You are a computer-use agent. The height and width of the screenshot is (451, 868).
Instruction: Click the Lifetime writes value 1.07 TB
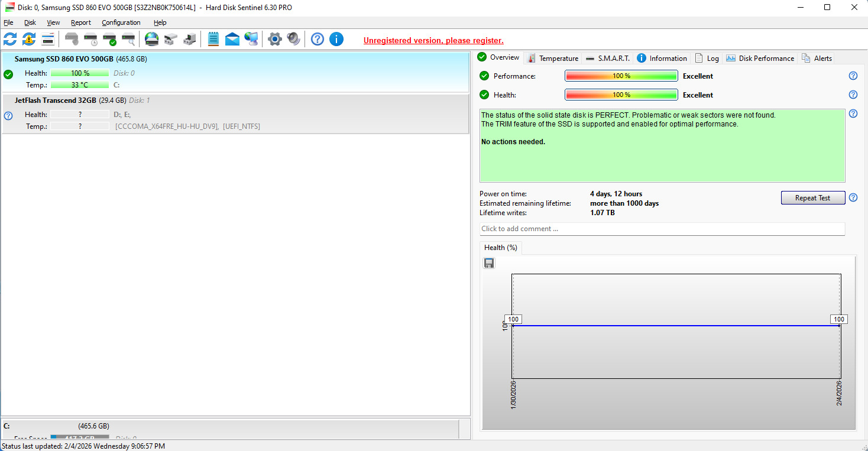click(x=603, y=213)
